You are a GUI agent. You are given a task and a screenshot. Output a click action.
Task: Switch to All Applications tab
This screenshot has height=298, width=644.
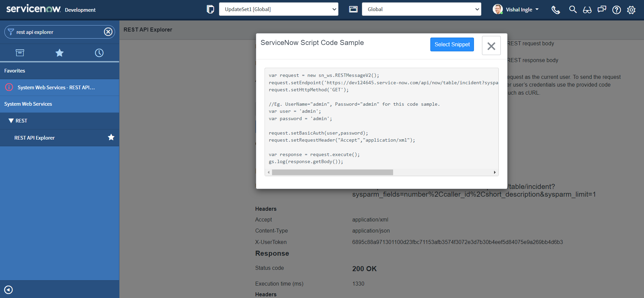click(20, 53)
